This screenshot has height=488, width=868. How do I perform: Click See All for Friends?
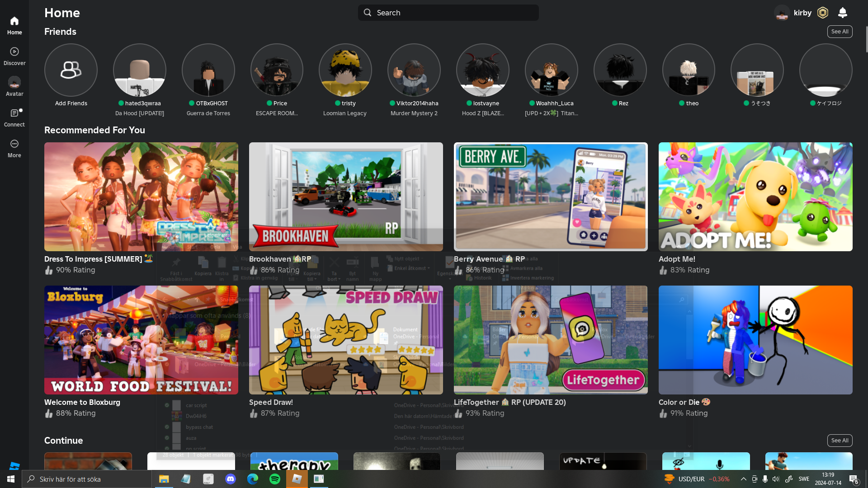pos(840,32)
